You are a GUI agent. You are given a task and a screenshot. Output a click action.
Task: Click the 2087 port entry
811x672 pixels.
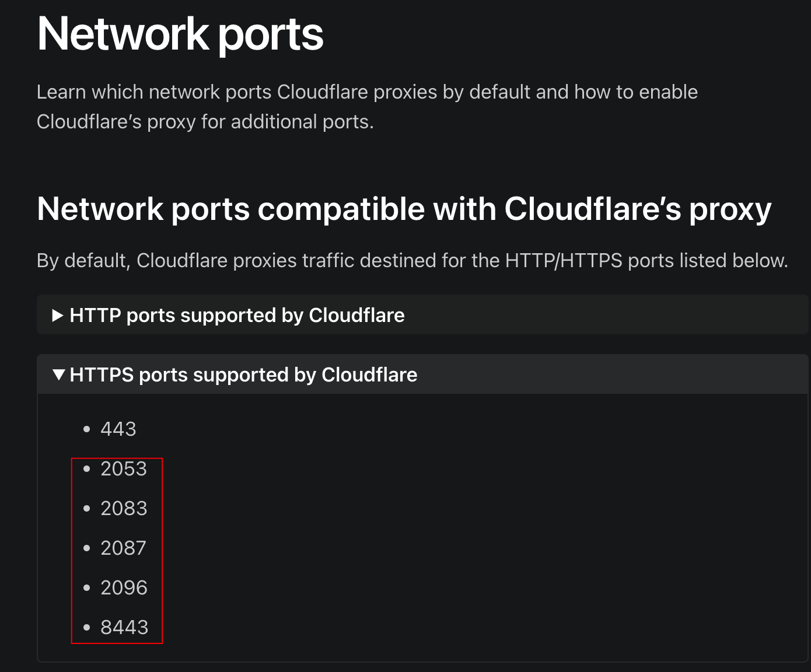pyautogui.click(x=123, y=548)
